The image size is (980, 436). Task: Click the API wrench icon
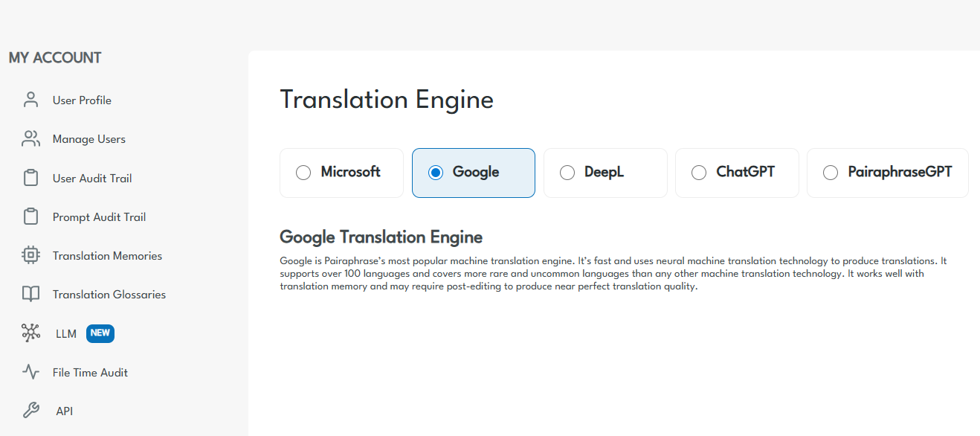(x=30, y=410)
